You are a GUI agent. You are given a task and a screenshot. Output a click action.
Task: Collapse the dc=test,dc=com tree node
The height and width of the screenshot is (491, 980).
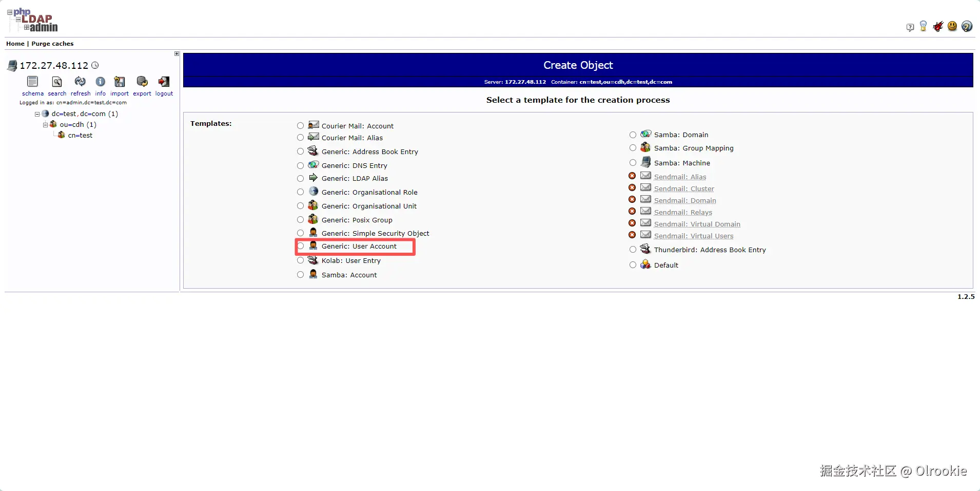tap(37, 114)
